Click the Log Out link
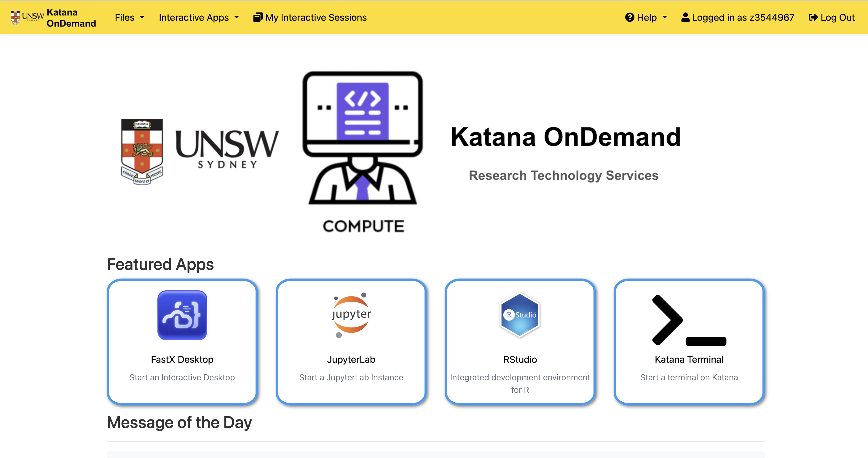Screen dimensions: 868x458 click(x=831, y=17)
